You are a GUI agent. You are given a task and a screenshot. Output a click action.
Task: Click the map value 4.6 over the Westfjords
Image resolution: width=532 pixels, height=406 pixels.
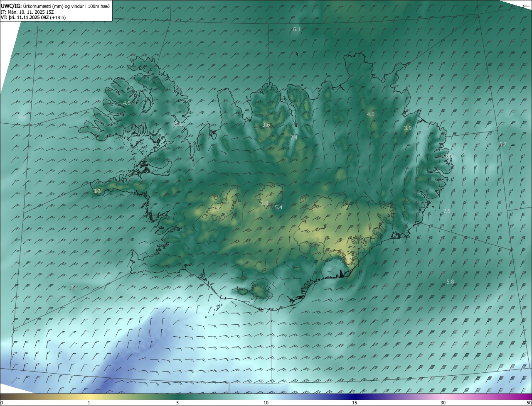pos(127,103)
